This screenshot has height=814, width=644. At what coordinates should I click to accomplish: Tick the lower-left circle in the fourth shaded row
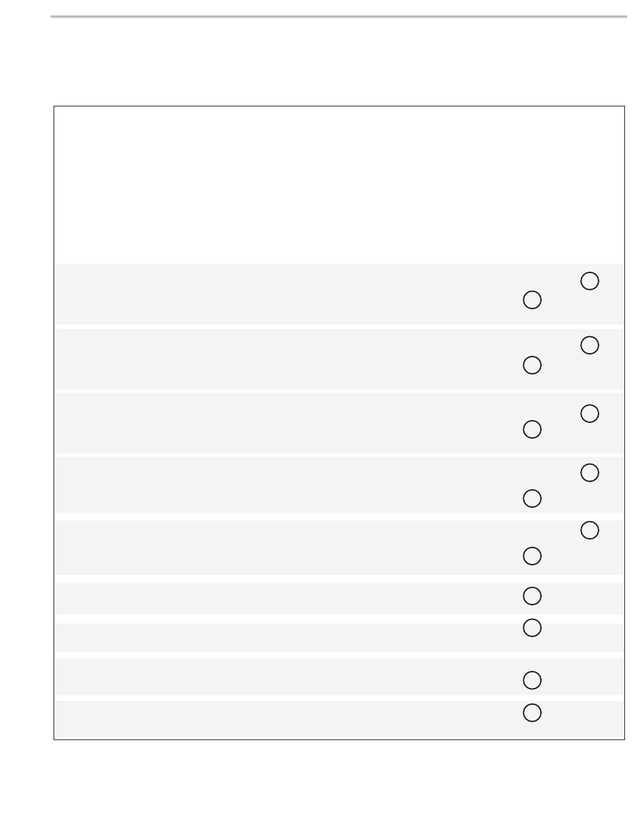point(532,498)
